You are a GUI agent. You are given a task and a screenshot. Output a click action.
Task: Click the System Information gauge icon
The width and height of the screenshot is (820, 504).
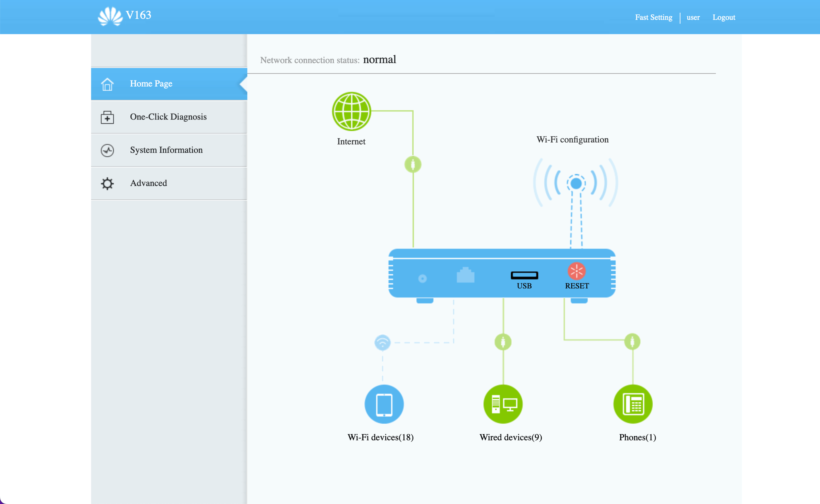point(107,150)
